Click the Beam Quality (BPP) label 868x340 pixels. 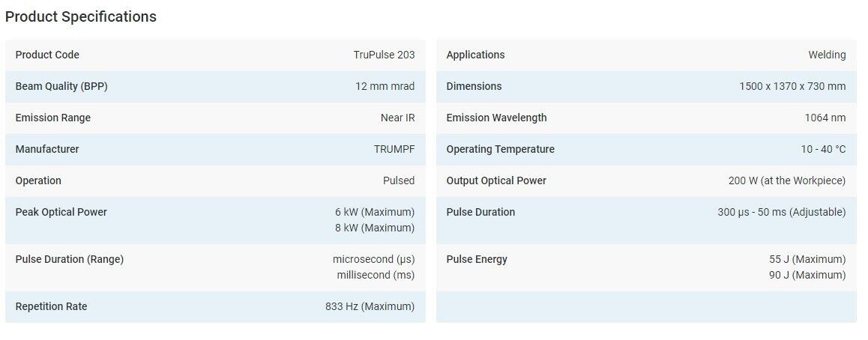pyautogui.click(x=61, y=86)
